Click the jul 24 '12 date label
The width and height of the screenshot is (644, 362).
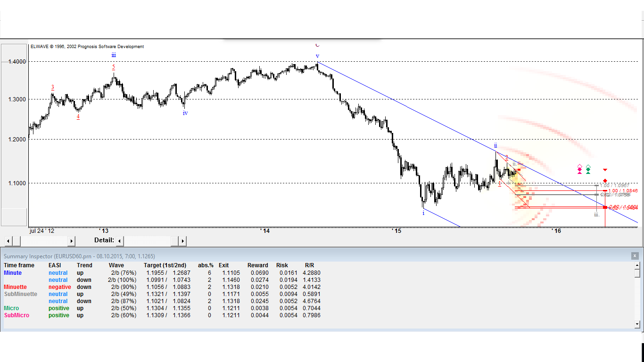(41, 231)
